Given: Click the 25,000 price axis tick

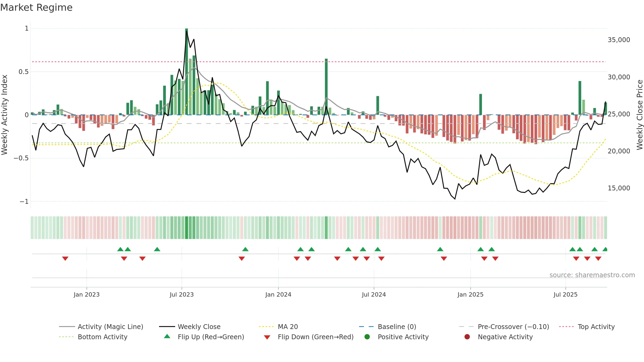Looking at the screenshot, I should click(619, 114).
